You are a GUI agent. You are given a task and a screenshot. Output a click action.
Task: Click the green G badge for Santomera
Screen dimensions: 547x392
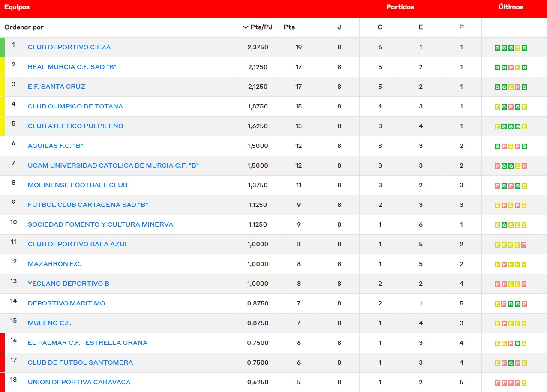[511, 363]
